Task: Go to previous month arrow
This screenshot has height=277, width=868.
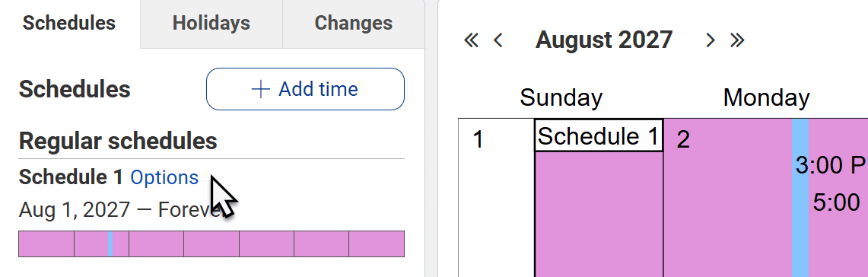Action: (498, 40)
